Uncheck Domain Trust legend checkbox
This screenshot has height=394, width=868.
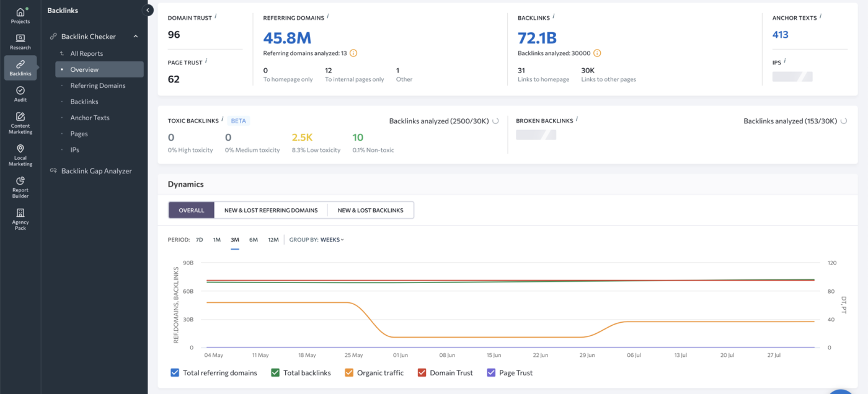[x=422, y=373]
